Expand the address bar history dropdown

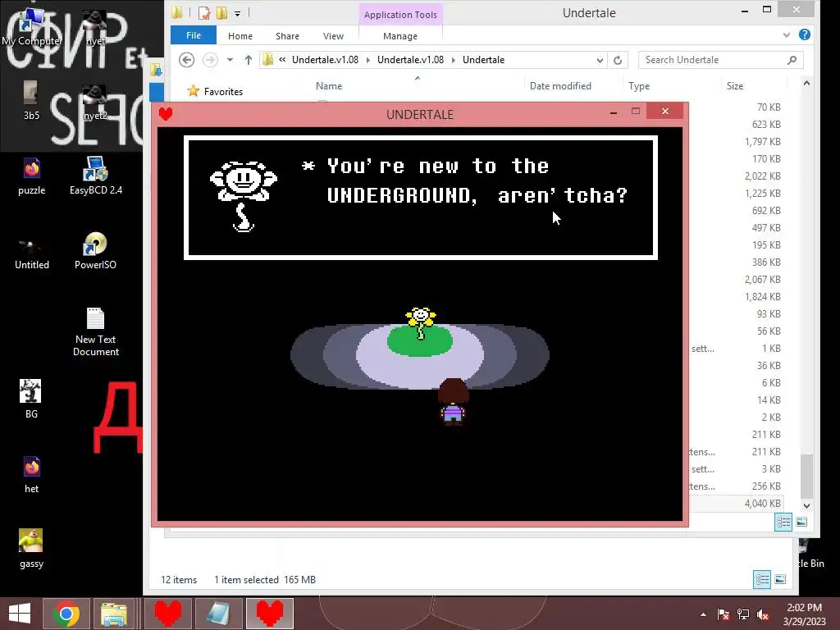[x=600, y=60]
